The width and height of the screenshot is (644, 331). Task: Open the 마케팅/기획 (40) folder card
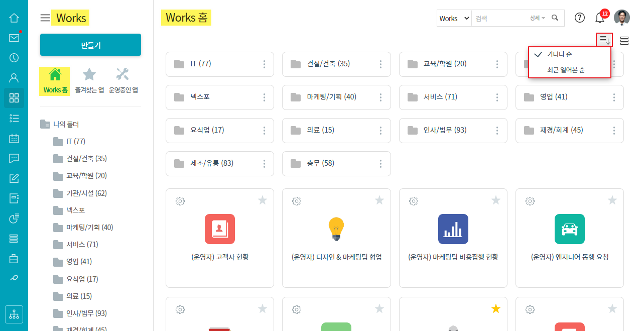[x=331, y=97]
